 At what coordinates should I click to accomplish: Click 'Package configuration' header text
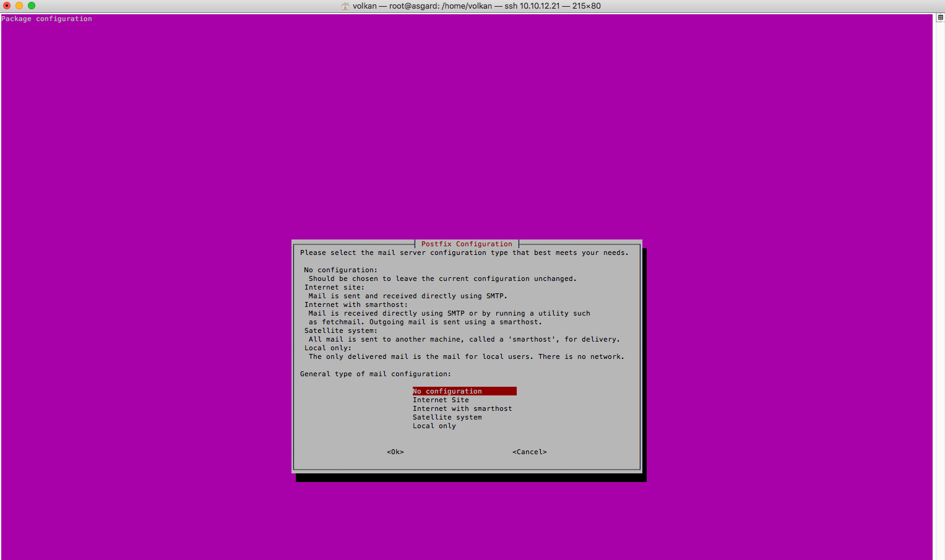tap(46, 19)
